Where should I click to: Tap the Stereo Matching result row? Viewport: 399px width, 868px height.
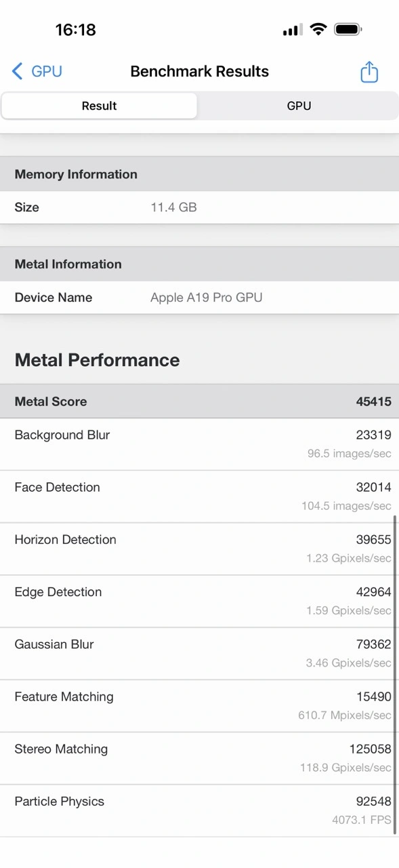click(199, 757)
